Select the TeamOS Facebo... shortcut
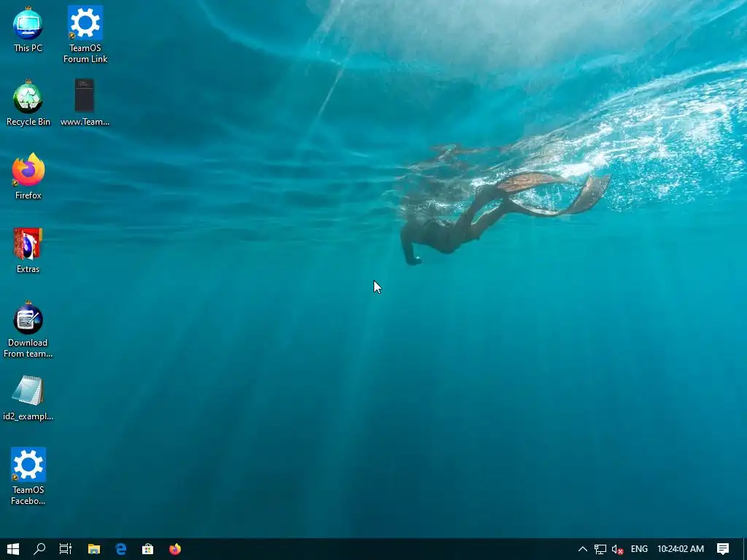Screen dimensions: 747x560 28,476
